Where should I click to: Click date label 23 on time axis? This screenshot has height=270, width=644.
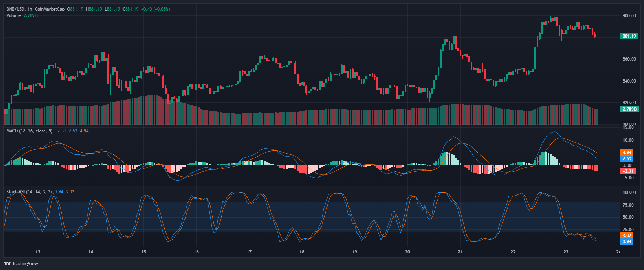pyautogui.click(x=566, y=252)
